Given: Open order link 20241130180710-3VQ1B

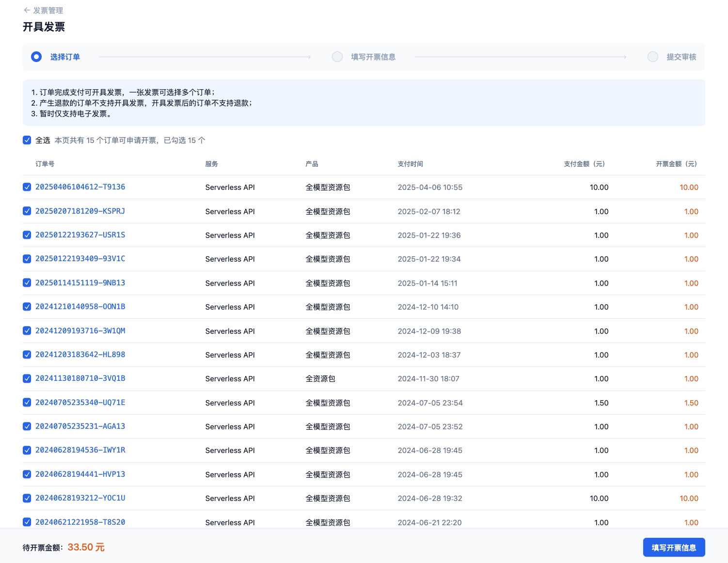Looking at the screenshot, I should pyautogui.click(x=80, y=378).
